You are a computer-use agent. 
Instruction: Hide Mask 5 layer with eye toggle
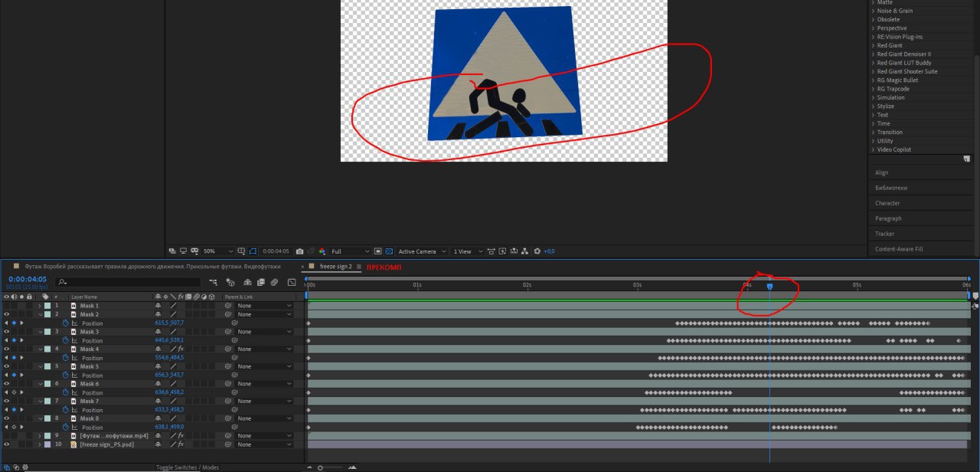(x=7, y=366)
